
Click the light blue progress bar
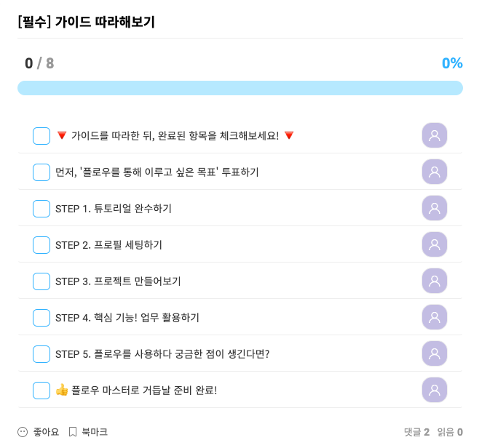[239, 88]
